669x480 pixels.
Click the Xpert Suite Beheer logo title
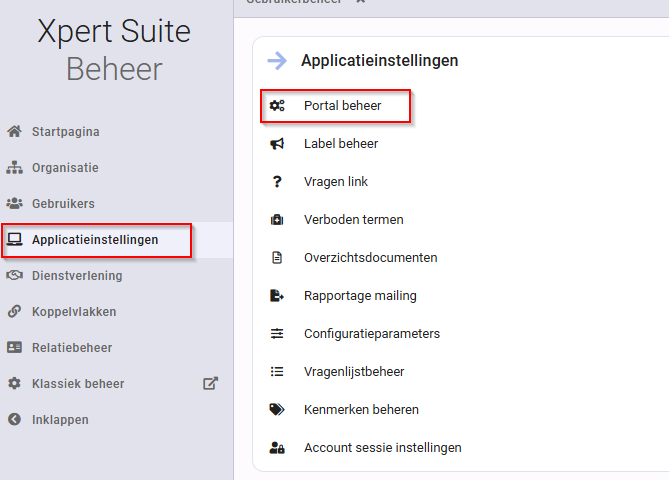click(x=114, y=50)
